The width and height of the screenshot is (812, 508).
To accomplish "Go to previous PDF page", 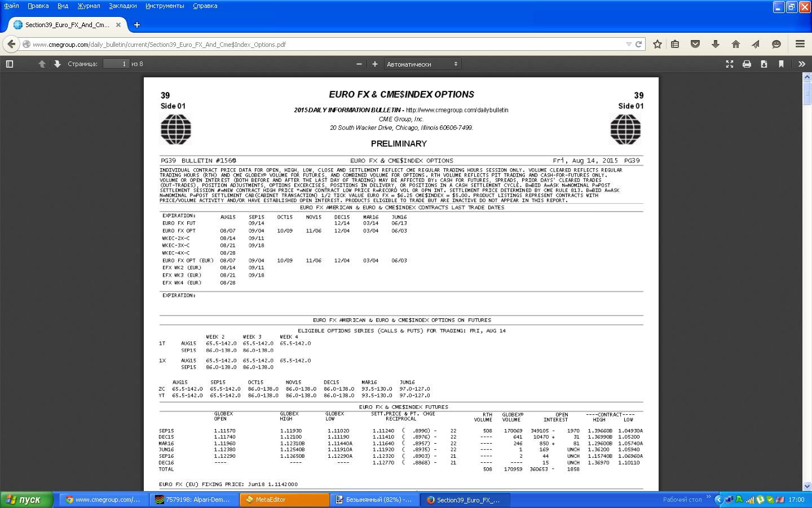I will (x=42, y=64).
